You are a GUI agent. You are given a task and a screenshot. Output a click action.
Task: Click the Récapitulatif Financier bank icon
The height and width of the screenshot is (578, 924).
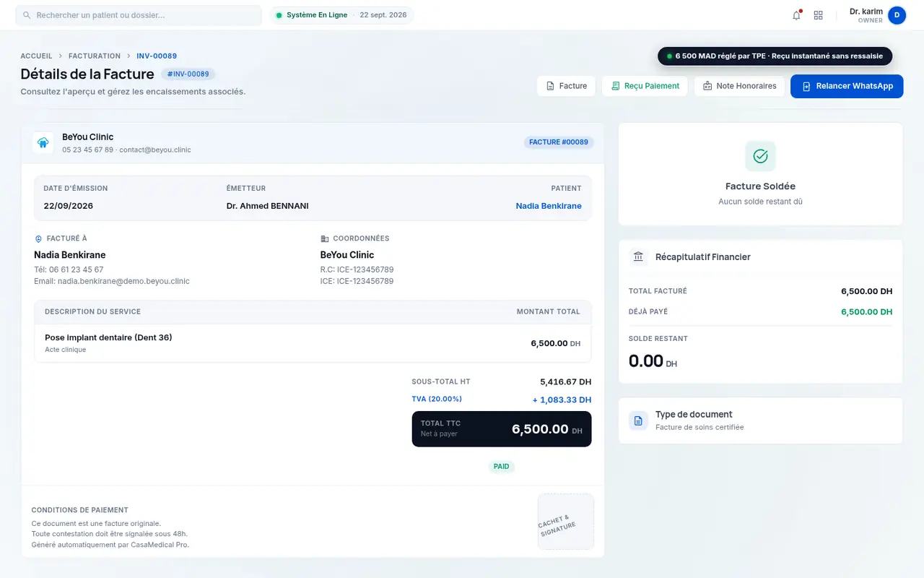pos(638,256)
